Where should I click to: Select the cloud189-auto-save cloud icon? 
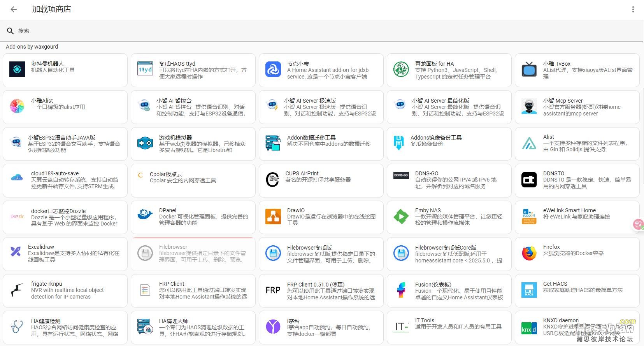pos(17,178)
